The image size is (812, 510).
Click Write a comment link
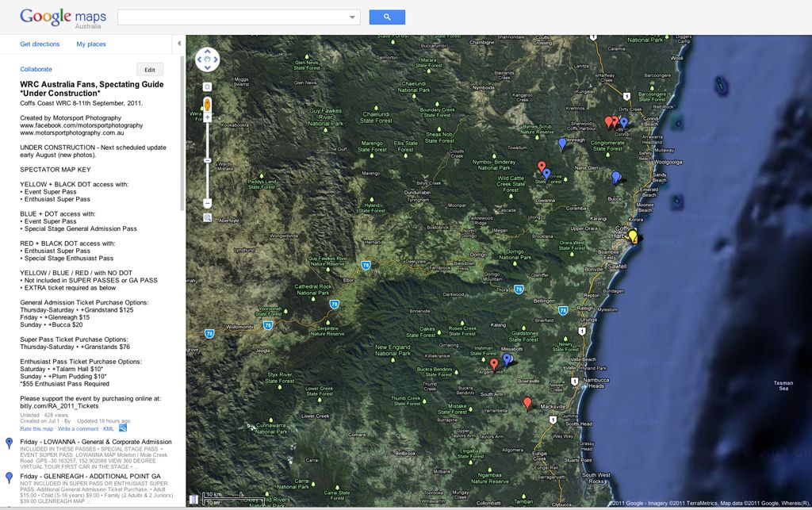79,429
